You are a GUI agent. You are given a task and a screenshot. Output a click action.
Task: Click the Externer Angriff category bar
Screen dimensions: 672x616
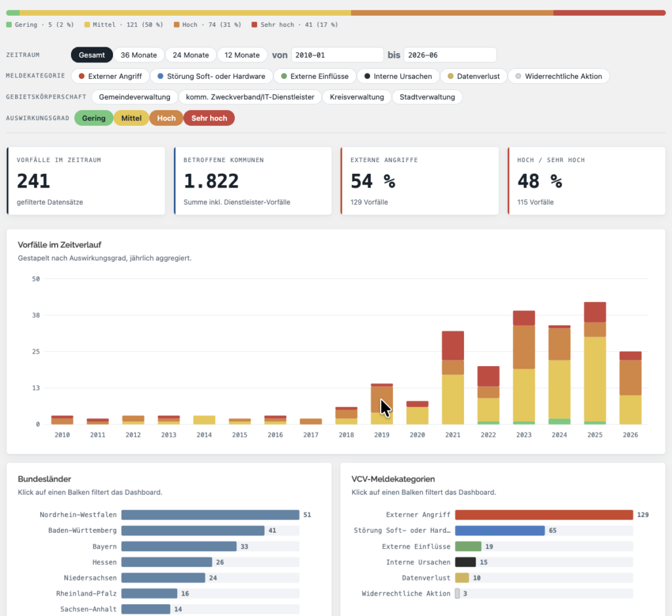tap(544, 514)
